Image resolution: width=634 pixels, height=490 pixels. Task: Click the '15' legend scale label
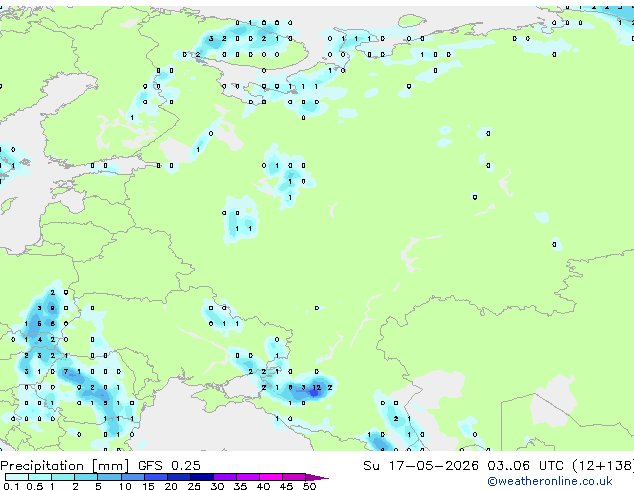pos(148,486)
